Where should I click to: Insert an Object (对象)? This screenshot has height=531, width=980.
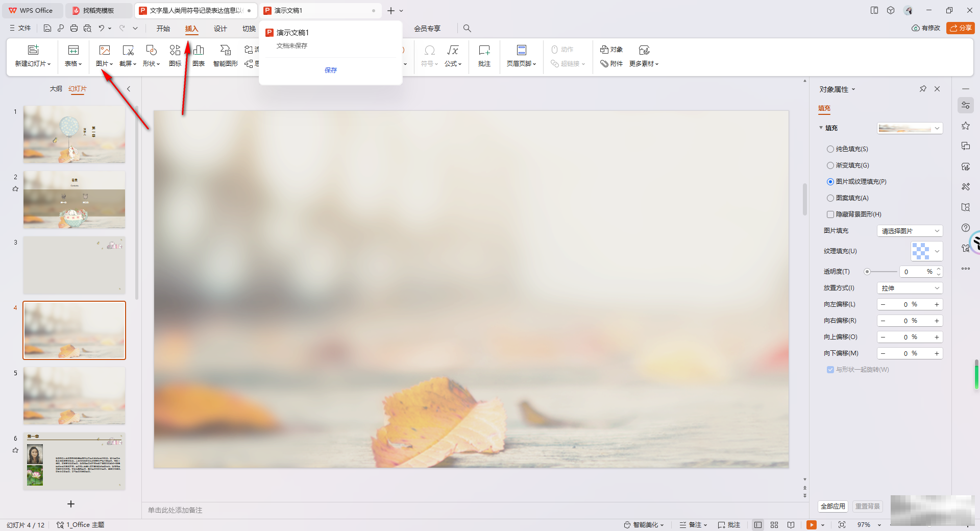click(x=611, y=50)
